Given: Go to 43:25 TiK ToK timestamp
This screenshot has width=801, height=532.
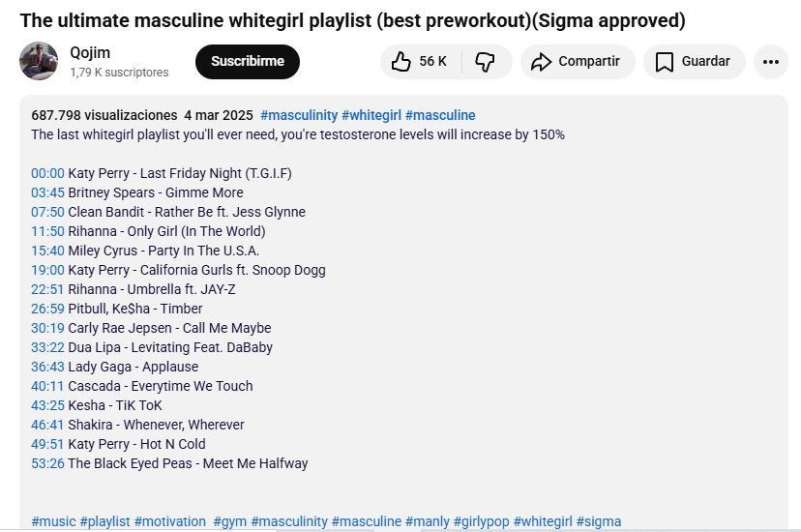Looking at the screenshot, I should click(x=47, y=405).
